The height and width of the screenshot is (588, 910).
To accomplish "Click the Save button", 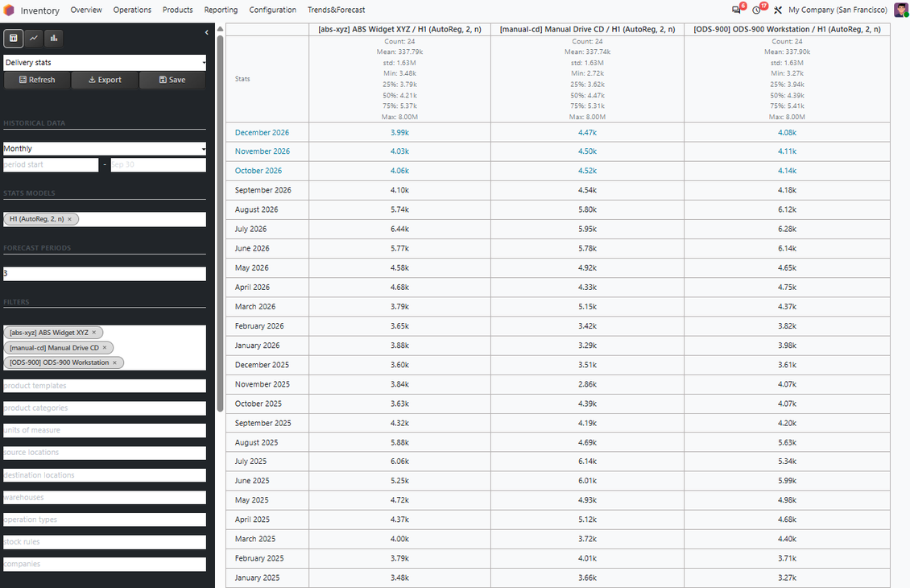I will click(172, 80).
